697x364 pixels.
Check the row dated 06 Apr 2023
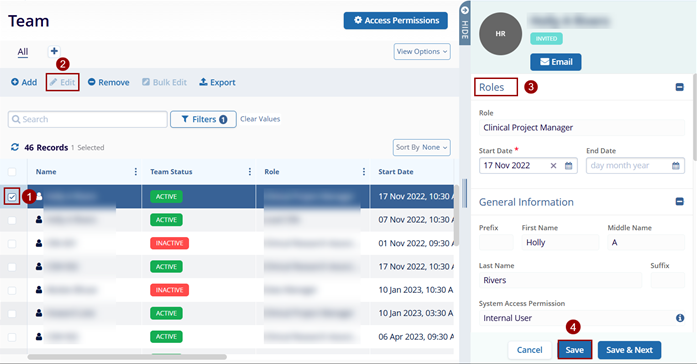click(12, 337)
